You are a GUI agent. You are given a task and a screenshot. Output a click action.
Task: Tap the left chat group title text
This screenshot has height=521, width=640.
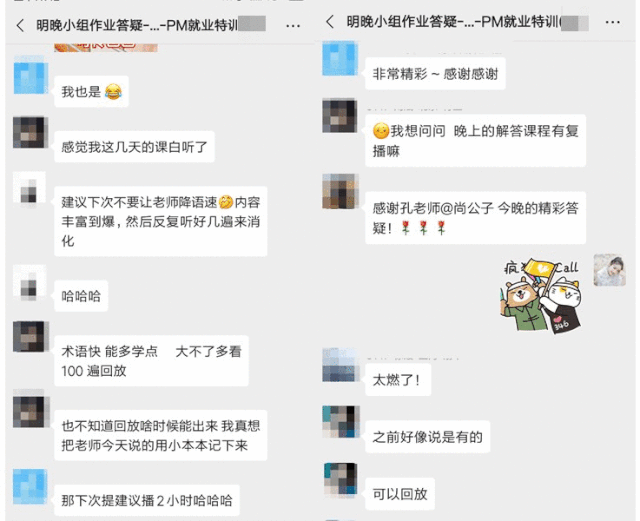[x=137, y=26]
